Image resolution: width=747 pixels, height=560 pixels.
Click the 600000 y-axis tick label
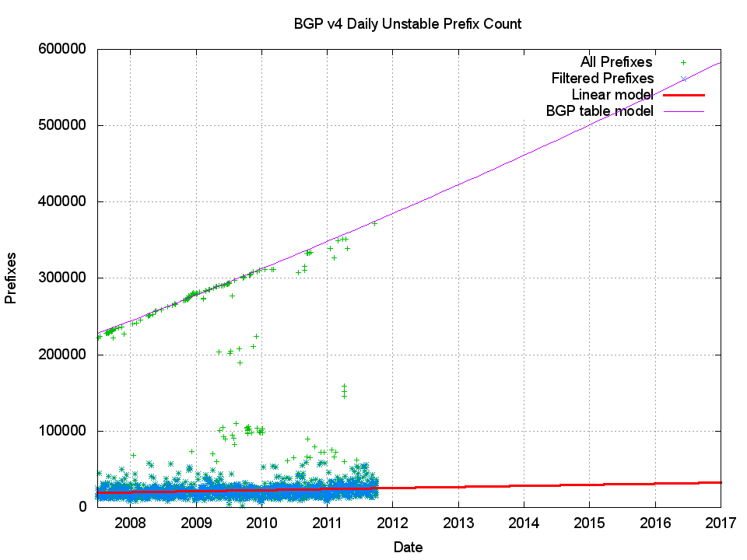[x=65, y=49]
